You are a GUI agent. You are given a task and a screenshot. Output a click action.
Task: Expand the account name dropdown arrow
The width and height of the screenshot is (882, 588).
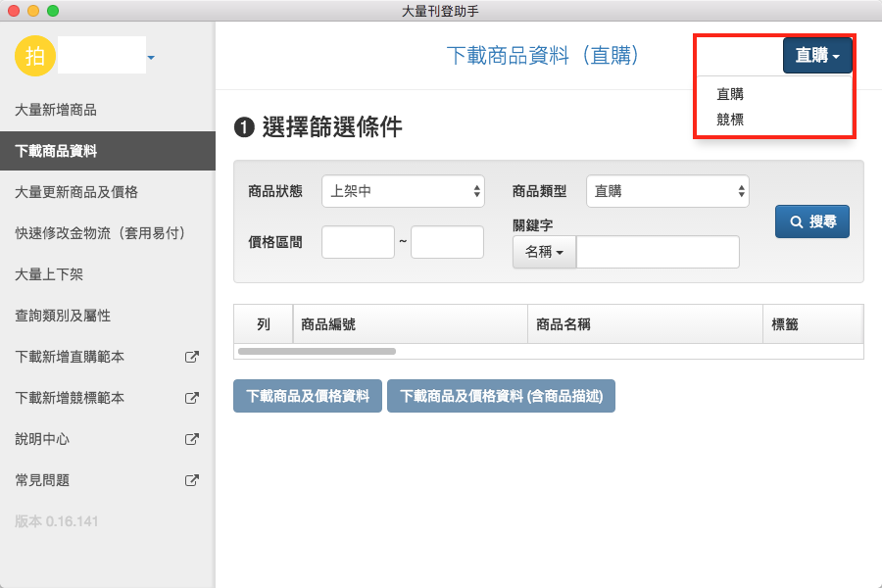(151, 60)
